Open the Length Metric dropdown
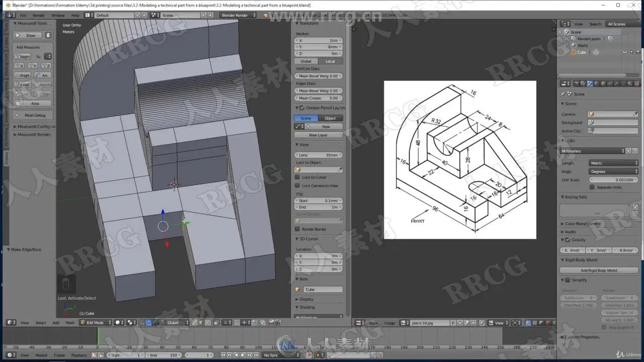644x362 pixels. pos(614,163)
